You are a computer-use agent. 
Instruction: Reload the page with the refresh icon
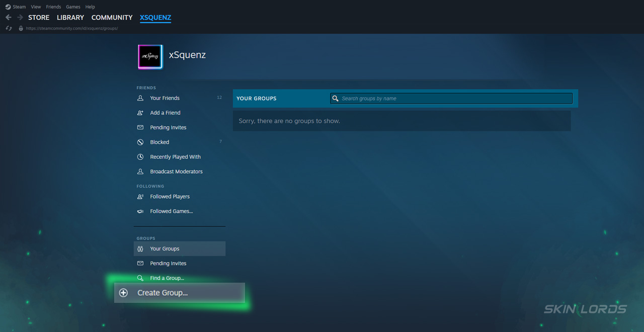[9, 28]
